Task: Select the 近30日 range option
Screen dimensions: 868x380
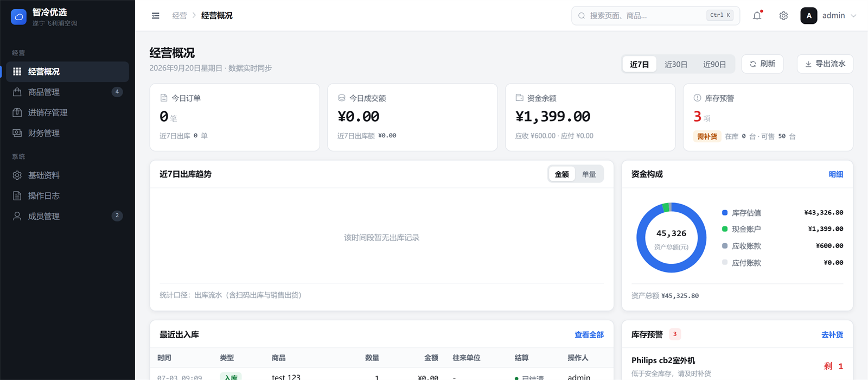Action: (676, 64)
